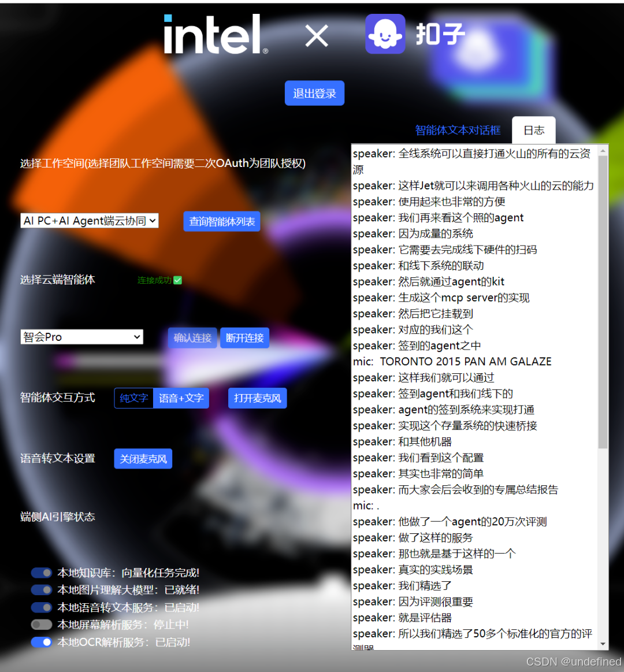Click the 退出登录 button
The width and height of the screenshot is (624, 672).
pos(314,93)
